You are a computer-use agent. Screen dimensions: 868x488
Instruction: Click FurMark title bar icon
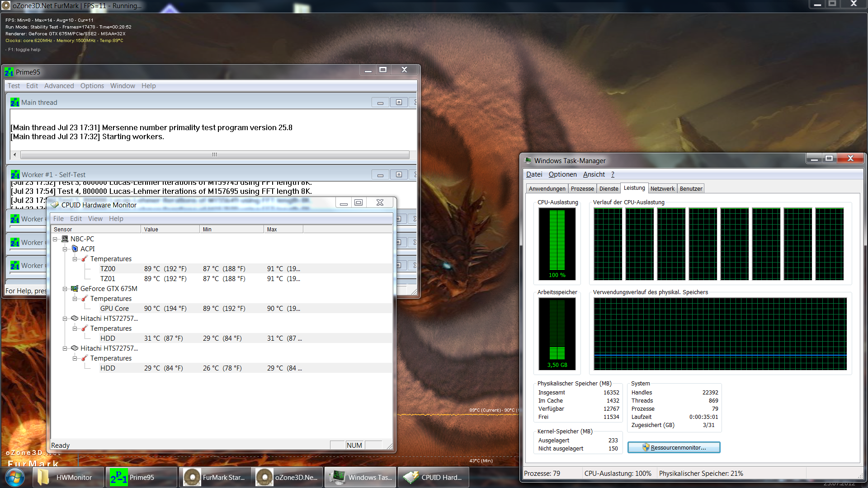pyautogui.click(x=6, y=6)
